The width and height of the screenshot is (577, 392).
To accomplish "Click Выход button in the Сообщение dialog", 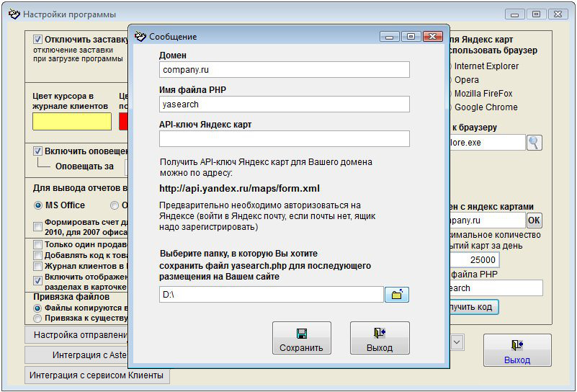I will 380,338.
